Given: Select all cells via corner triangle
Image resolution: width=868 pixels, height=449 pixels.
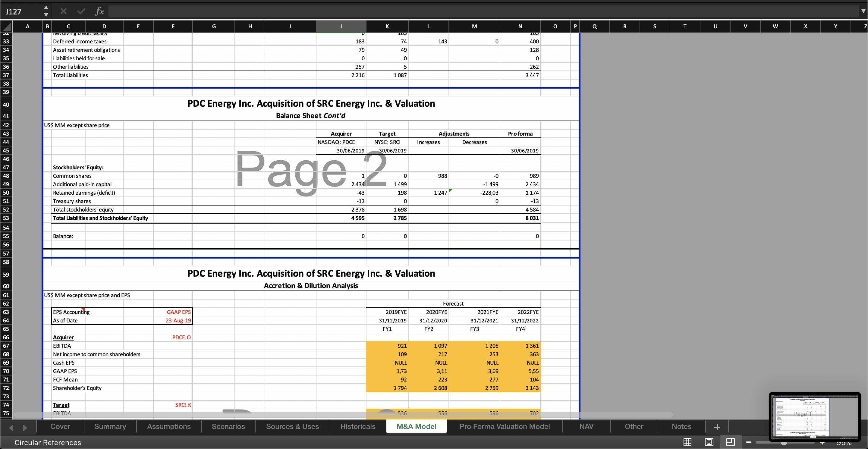Looking at the screenshot, I should click(6, 26).
